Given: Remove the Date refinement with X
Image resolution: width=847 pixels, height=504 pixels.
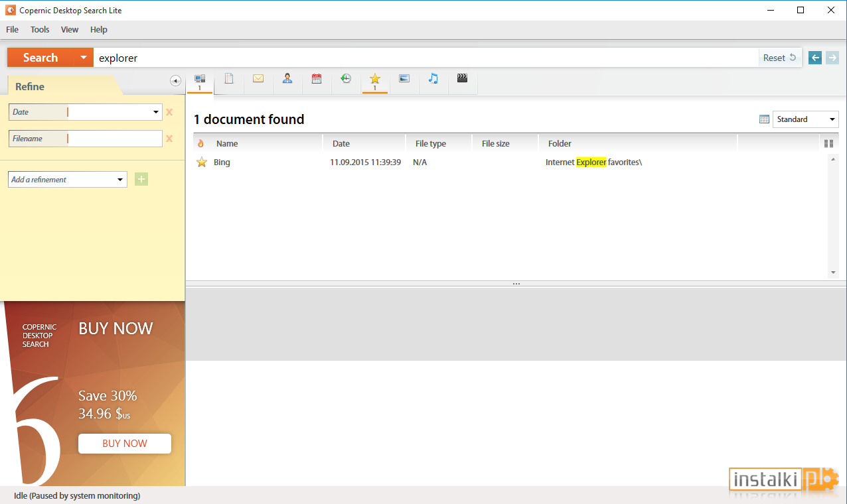Looking at the screenshot, I should coord(169,112).
